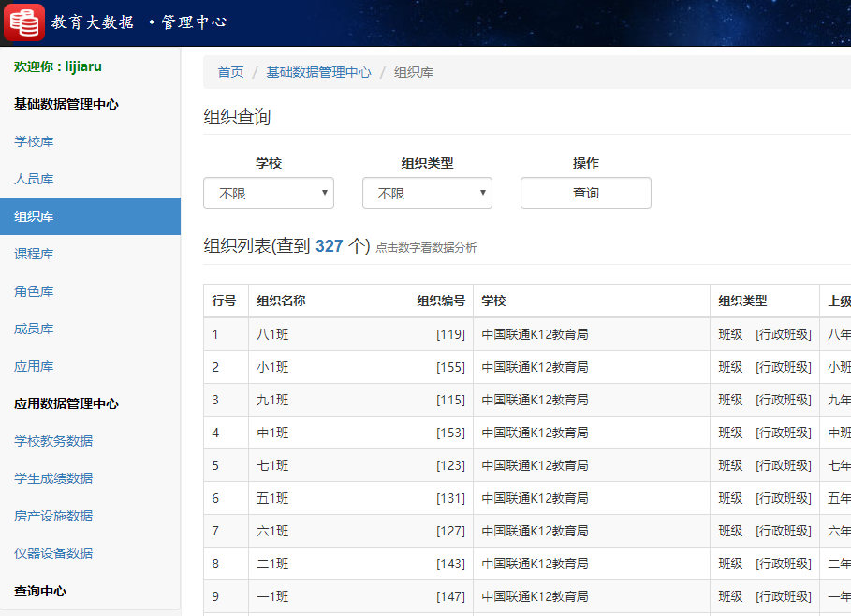The height and width of the screenshot is (616, 851).
Task: Open the 角色库 sidebar entry
Action: click(x=34, y=291)
